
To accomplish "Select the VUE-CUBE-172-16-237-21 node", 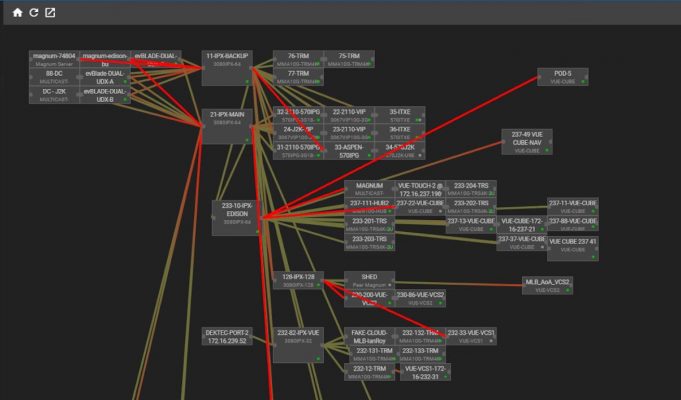I will tap(522, 225).
